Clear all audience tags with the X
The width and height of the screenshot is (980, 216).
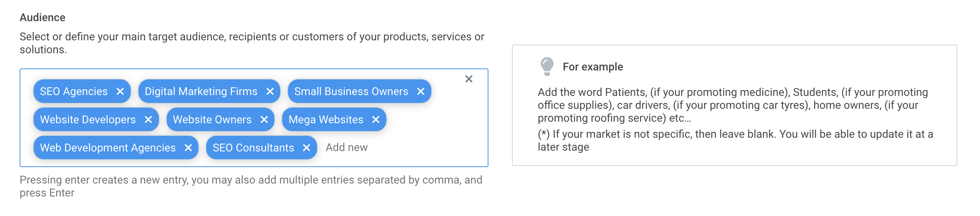(469, 79)
